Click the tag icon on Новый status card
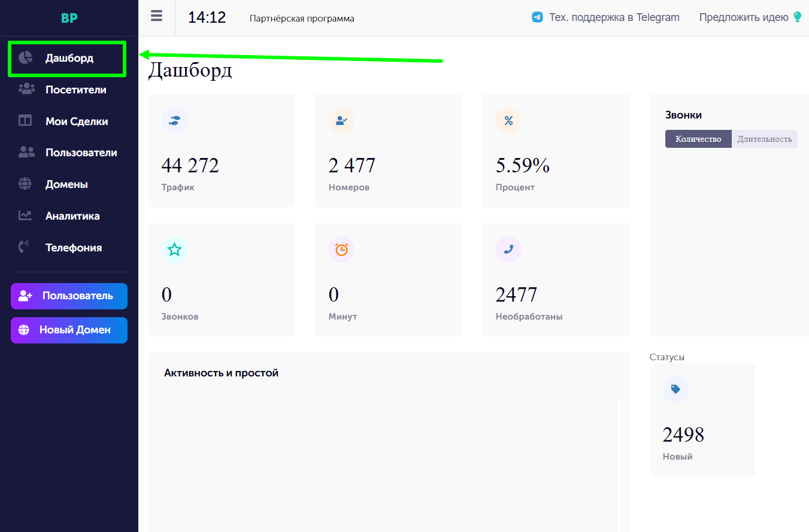The image size is (809, 532). pos(676,389)
